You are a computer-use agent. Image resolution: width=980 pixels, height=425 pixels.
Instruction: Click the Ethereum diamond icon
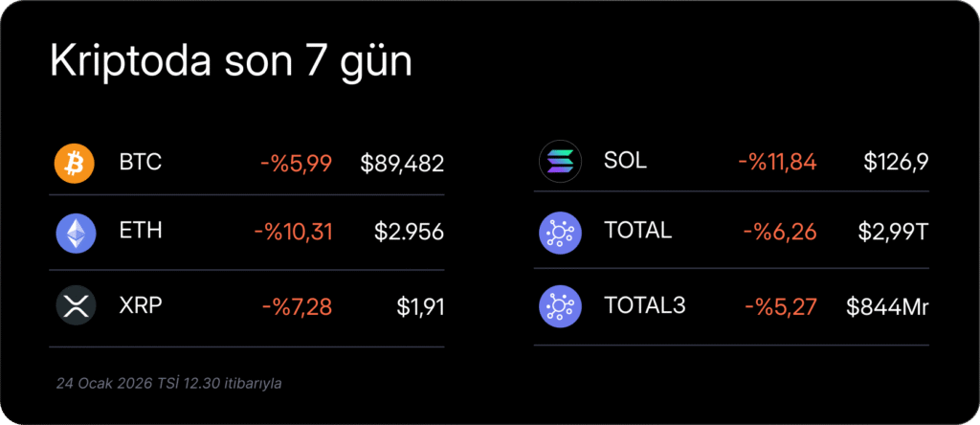pos(74,235)
